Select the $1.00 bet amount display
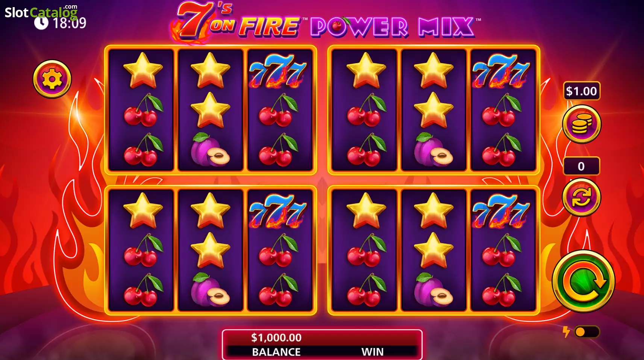This screenshot has height=360, width=644. click(582, 91)
